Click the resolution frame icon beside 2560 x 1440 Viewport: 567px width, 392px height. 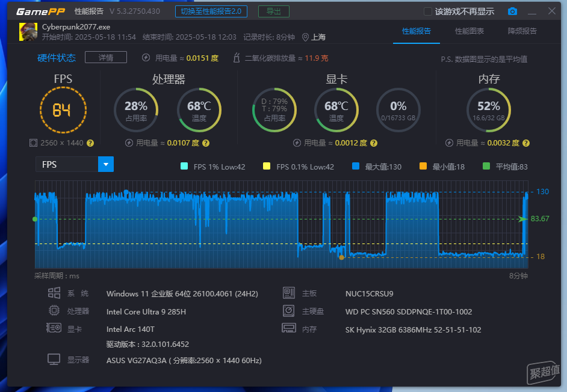click(x=33, y=143)
